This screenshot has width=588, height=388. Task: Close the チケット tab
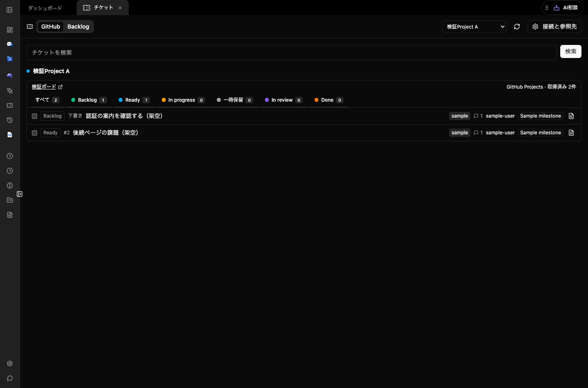(120, 8)
